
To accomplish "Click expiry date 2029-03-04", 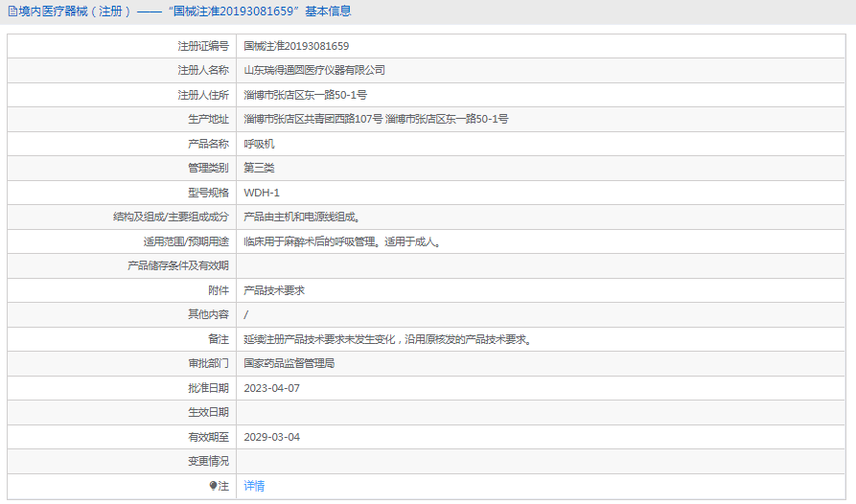I will click(x=272, y=437).
